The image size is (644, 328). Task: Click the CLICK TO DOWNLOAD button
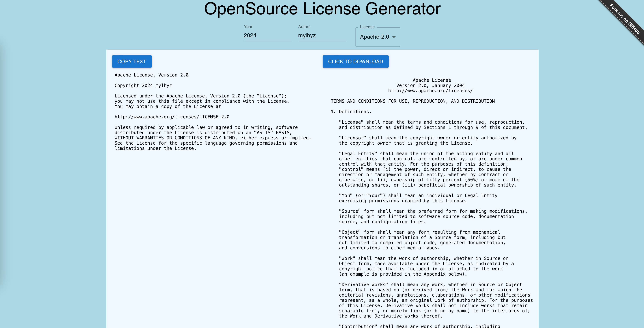356,61
